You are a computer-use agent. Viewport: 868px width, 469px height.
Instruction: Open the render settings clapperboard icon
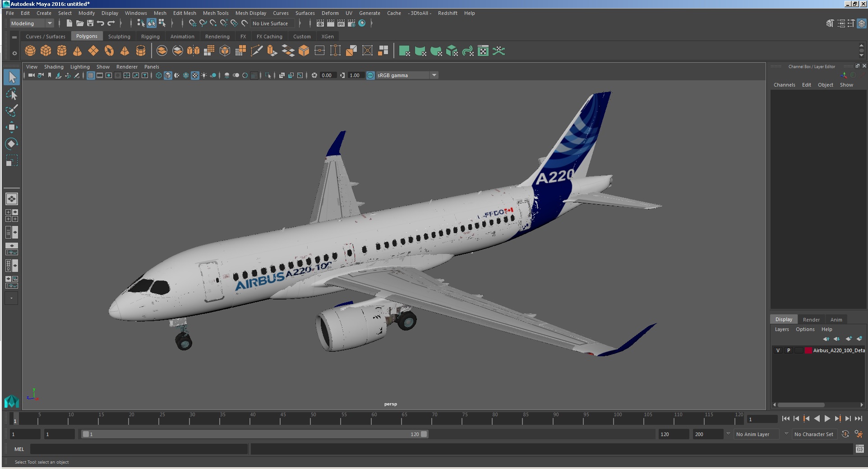[351, 23]
